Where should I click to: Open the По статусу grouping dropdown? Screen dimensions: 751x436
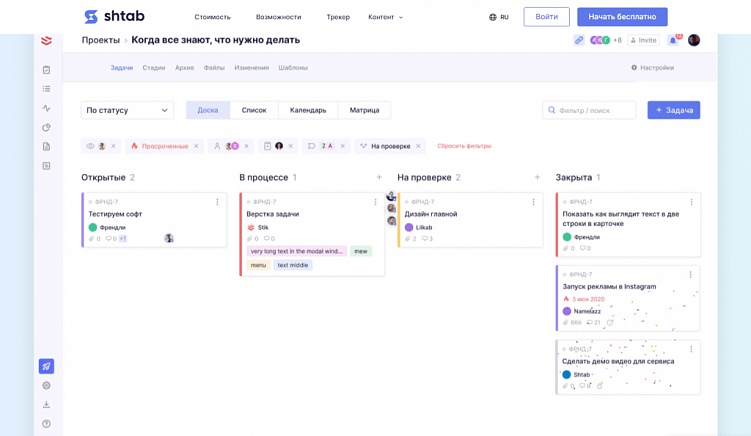[127, 110]
